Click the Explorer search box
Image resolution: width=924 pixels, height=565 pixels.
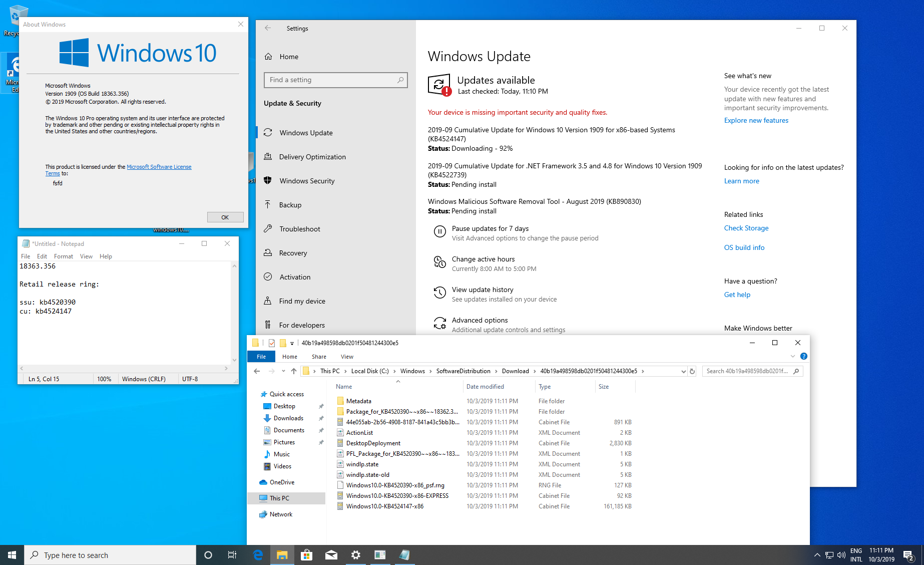pyautogui.click(x=752, y=371)
